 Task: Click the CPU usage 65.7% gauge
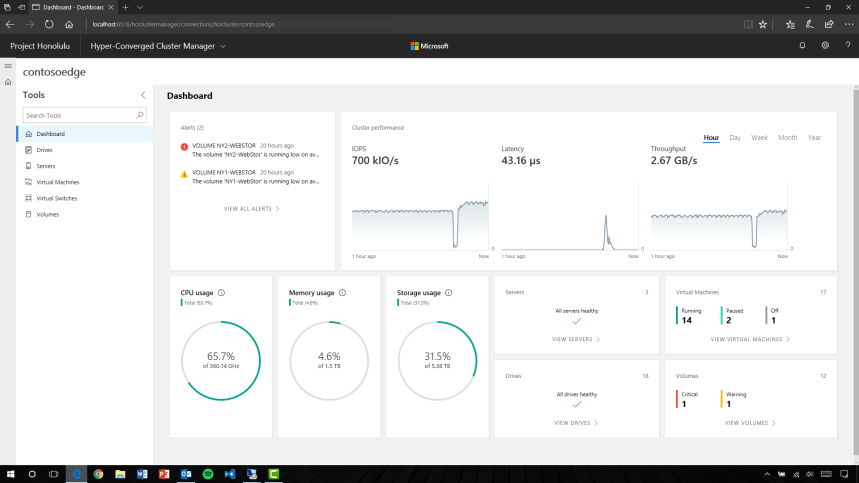221,361
